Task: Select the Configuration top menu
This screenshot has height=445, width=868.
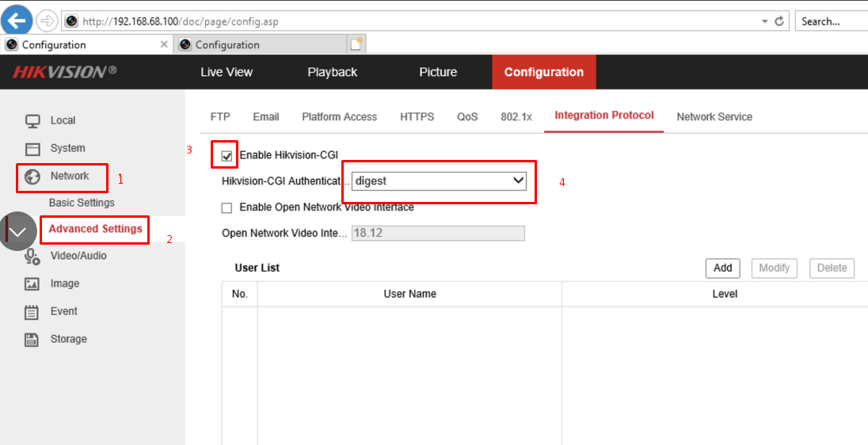Action: [543, 72]
